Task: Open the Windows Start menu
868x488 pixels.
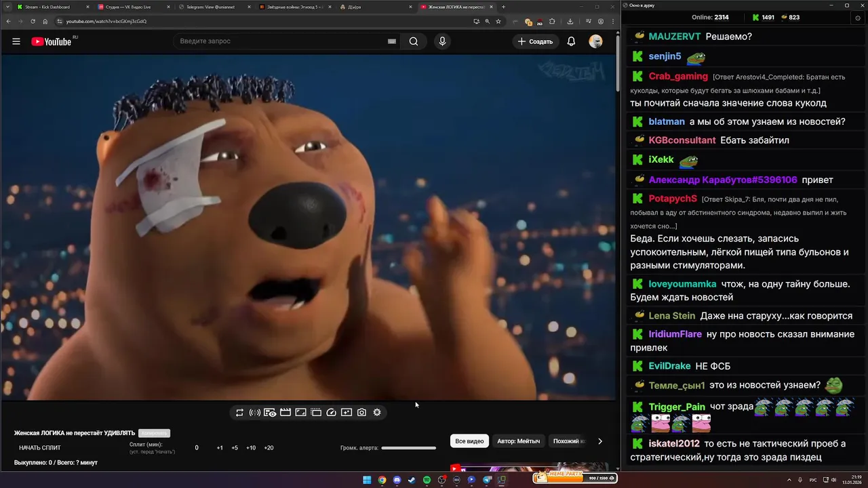Action: [367, 480]
